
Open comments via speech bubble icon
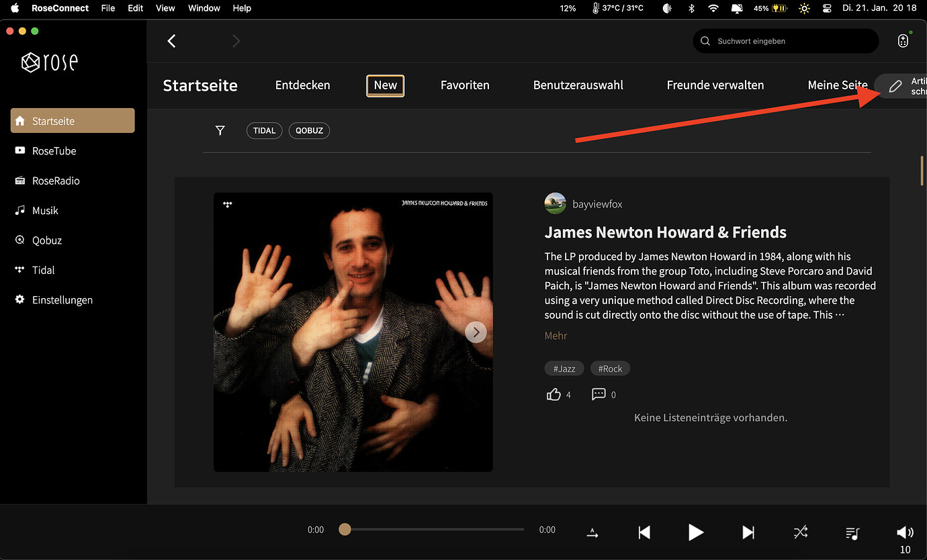(x=599, y=394)
